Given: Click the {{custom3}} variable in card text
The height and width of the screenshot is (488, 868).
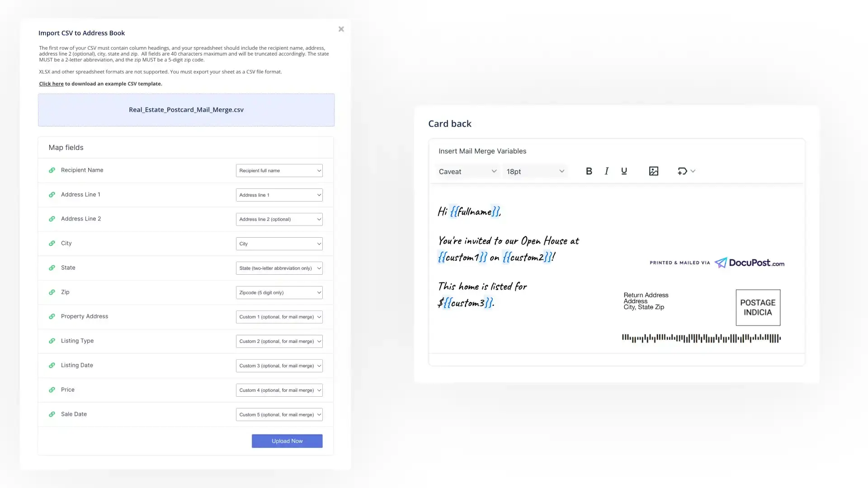Looking at the screenshot, I should coord(467,303).
